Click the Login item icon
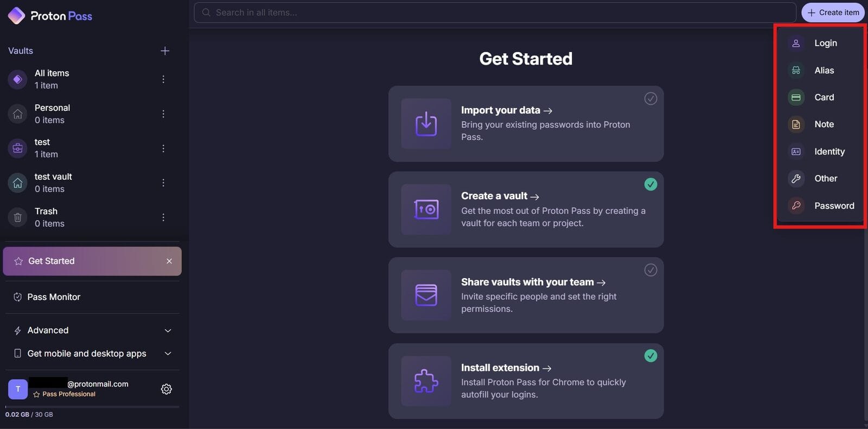This screenshot has height=429, width=868. [x=796, y=43]
